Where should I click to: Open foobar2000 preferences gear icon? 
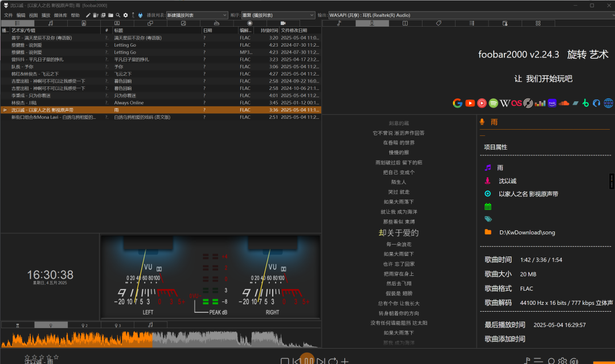tap(125, 15)
